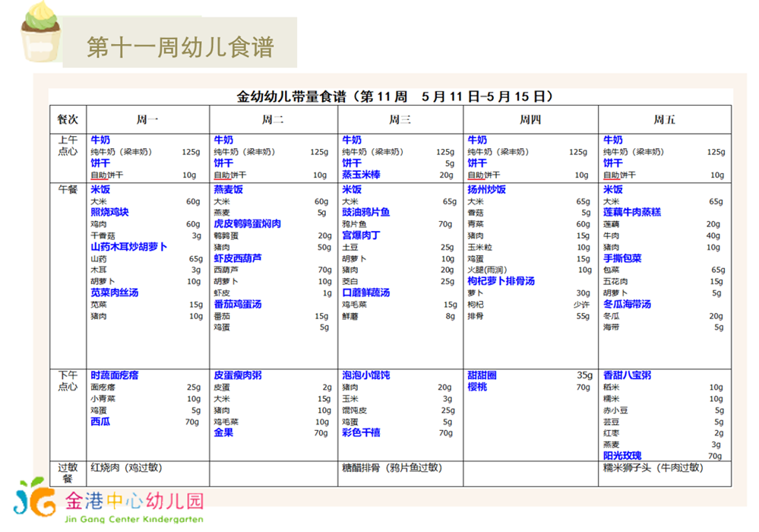The width and height of the screenshot is (759, 532).
Task: Click the 周五 column header
Action: tap(665, 119)
